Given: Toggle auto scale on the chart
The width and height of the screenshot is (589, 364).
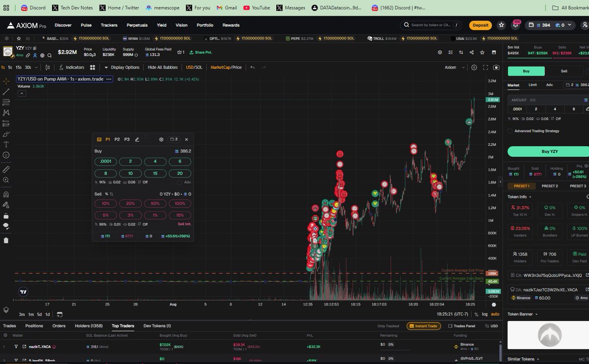Looking at the screenshot, I should (x=495, y=314).
